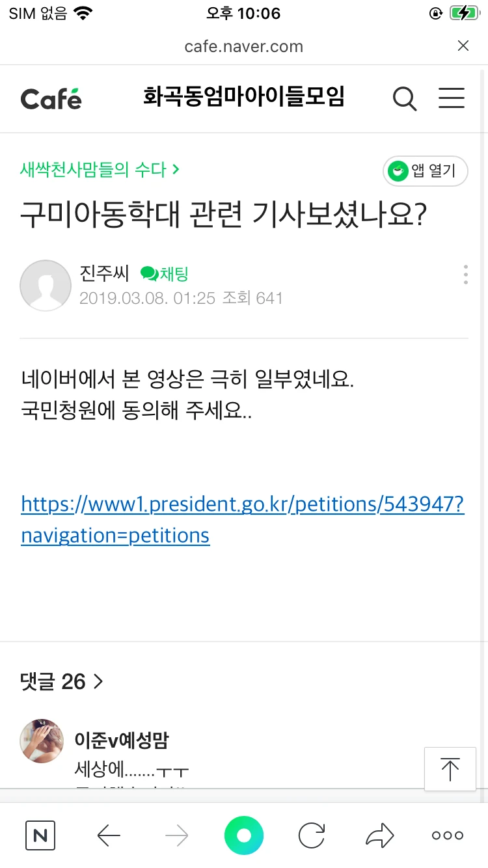Tap the Cafe logo
The height and width of the screenshot is (868, 488).
click(51, 98)
